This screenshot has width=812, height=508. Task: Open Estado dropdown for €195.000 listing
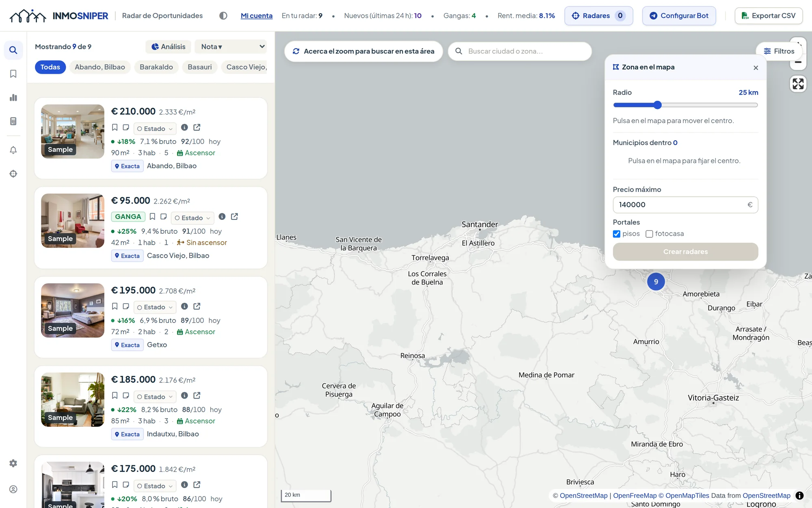click(x=155, y=307)
